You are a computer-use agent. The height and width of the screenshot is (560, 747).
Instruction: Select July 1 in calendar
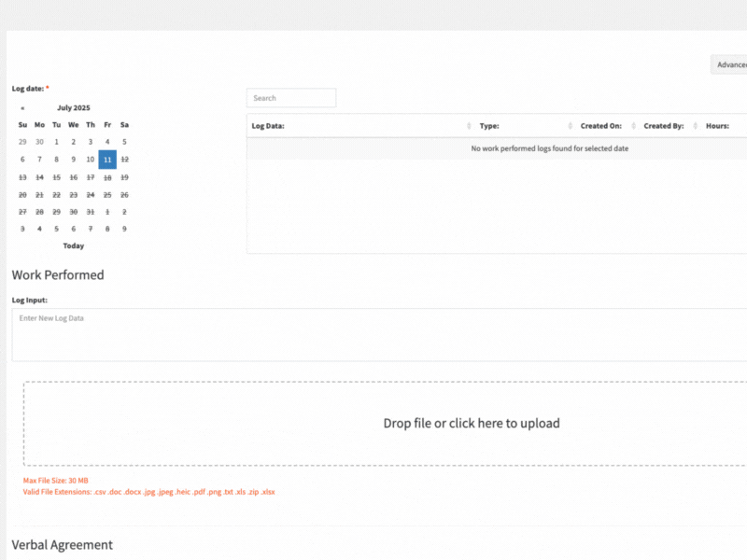coord(56,142)
